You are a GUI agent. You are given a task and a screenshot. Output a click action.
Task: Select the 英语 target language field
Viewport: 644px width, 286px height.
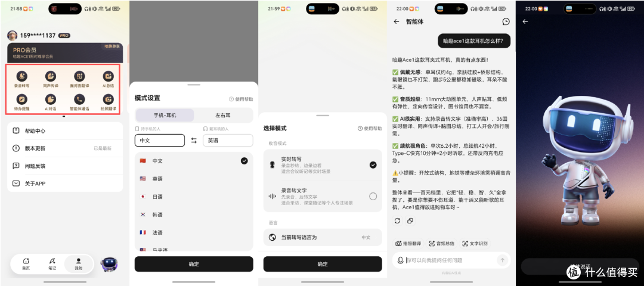[228, 141]
